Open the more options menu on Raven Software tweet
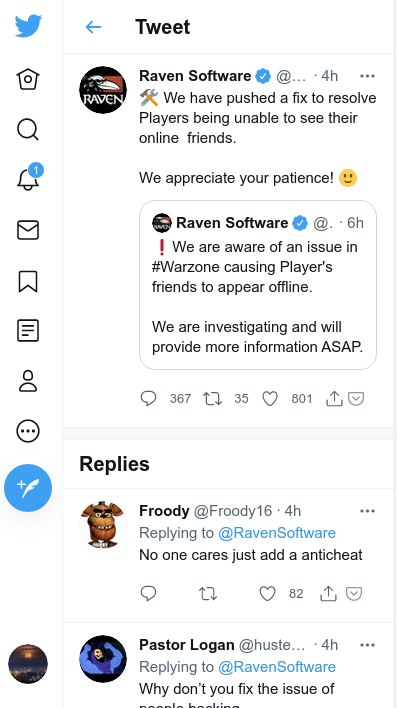This screenshot has width=397, height=708. (368, 76)
